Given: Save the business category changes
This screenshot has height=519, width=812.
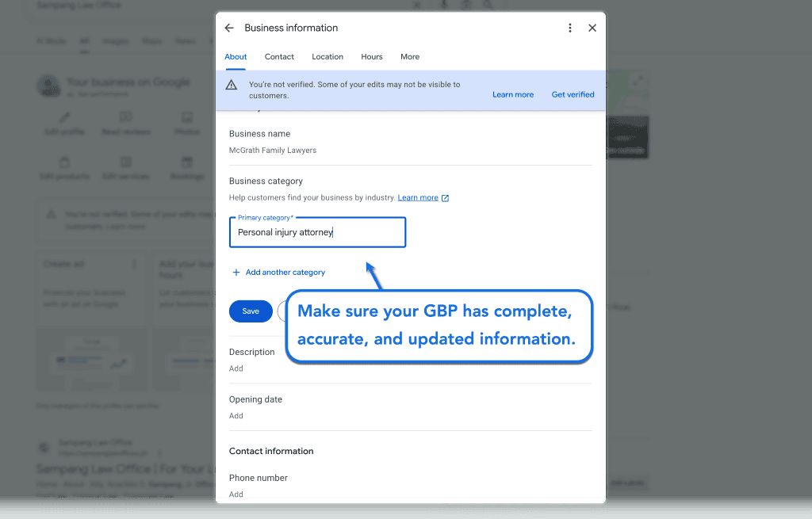Looking at the screenshot, I should pyautogui.click(x=251, y=311).
